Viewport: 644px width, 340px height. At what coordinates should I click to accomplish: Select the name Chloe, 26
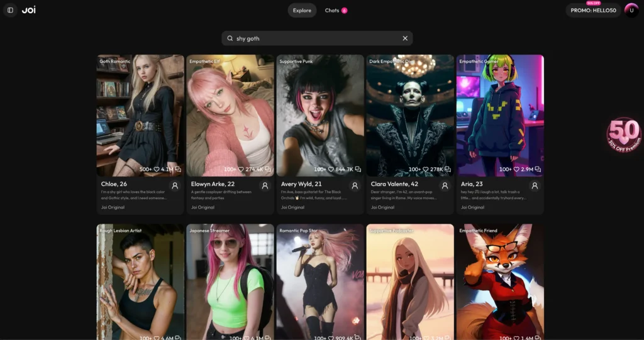114,184
